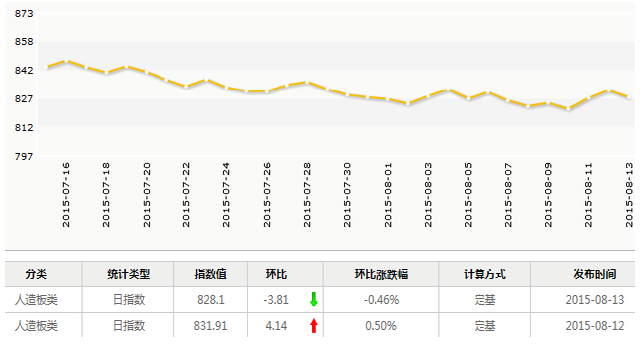Click 日指数 in the 828.1 row
640x362 pixels.
coord(129,300)
